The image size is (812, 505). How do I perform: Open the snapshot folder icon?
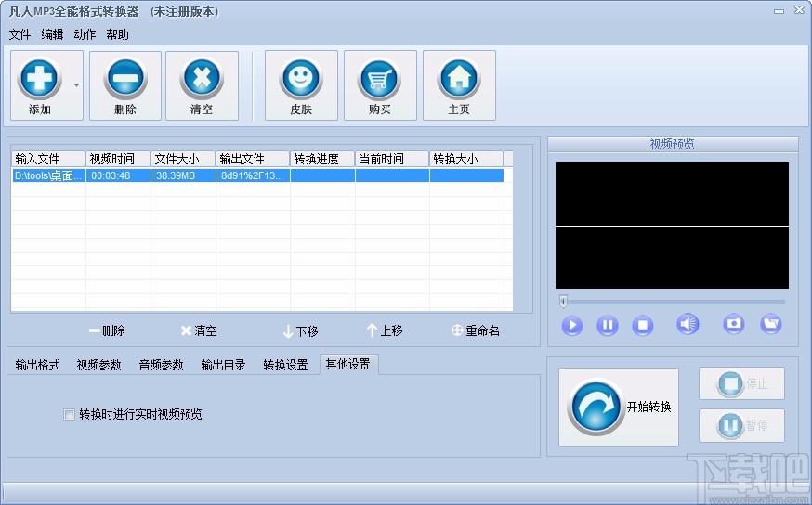pos(771,324)
